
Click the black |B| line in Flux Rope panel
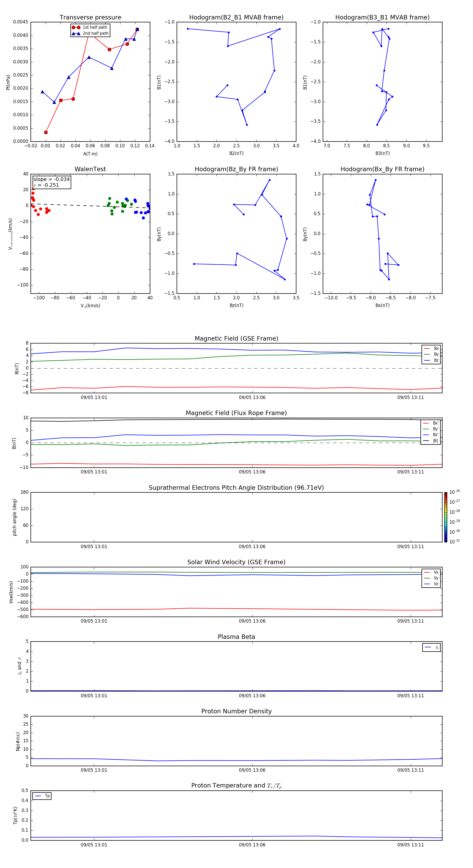[236, 419]
